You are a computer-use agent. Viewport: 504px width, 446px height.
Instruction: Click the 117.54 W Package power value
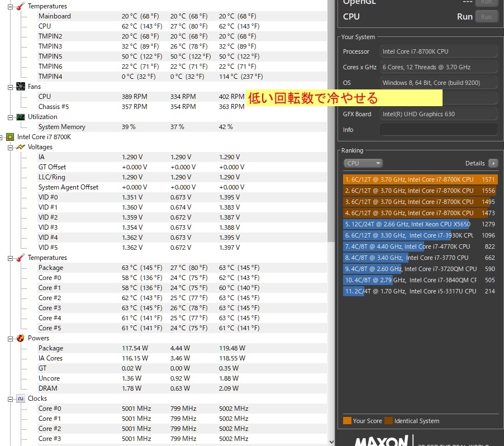point(135,348)
